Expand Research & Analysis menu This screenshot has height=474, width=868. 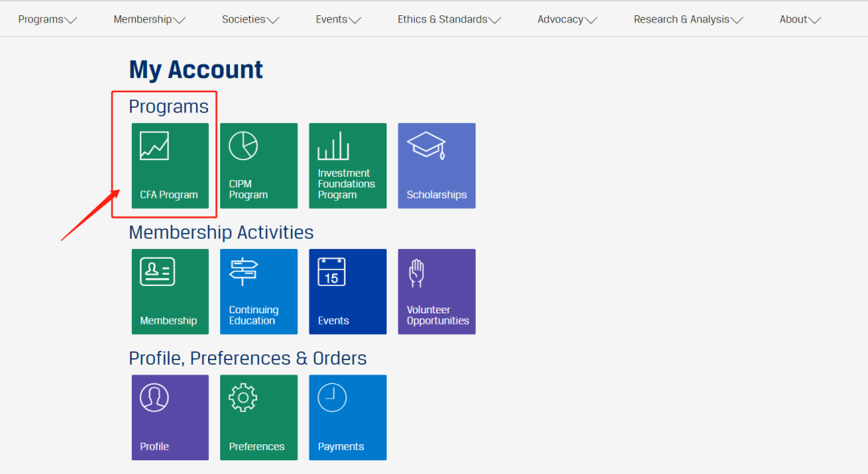coord(688,19)
